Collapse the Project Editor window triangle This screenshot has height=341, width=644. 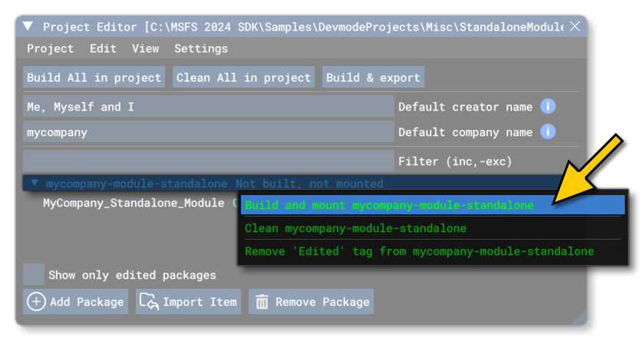click(x=28, y=26)
